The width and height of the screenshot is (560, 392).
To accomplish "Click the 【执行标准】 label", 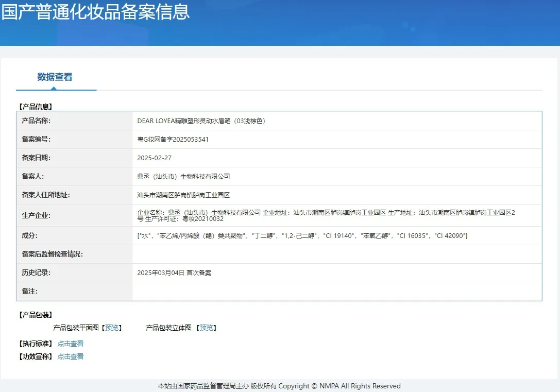I will 36,344.
